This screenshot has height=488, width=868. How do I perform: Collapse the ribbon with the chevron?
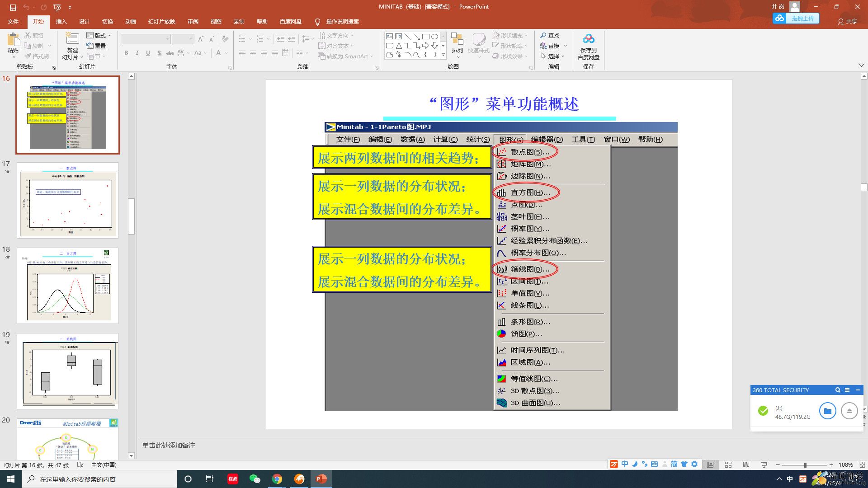(861, 66)
